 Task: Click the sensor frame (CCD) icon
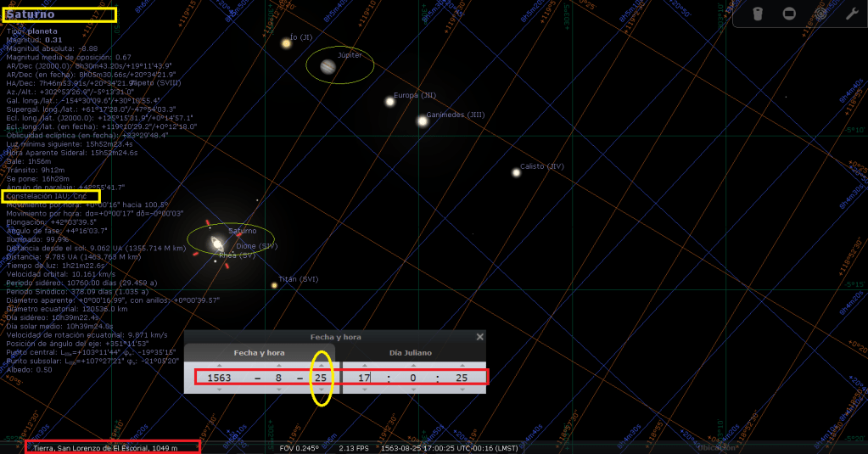click(788, 14)
